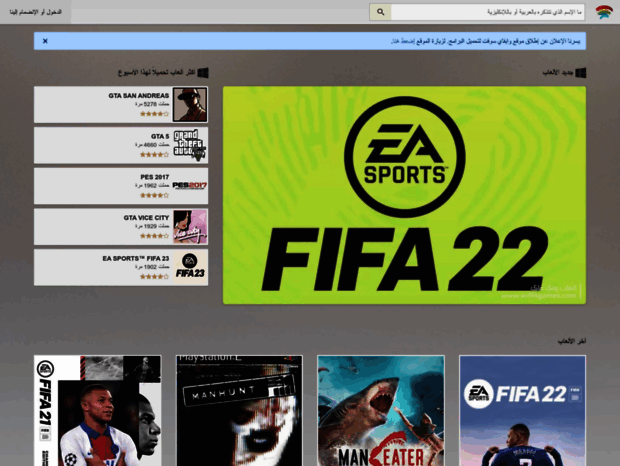The height and width of the screenshot is (466, 620).
Task: Click the 1962 download count text
Action: (152, 185)
